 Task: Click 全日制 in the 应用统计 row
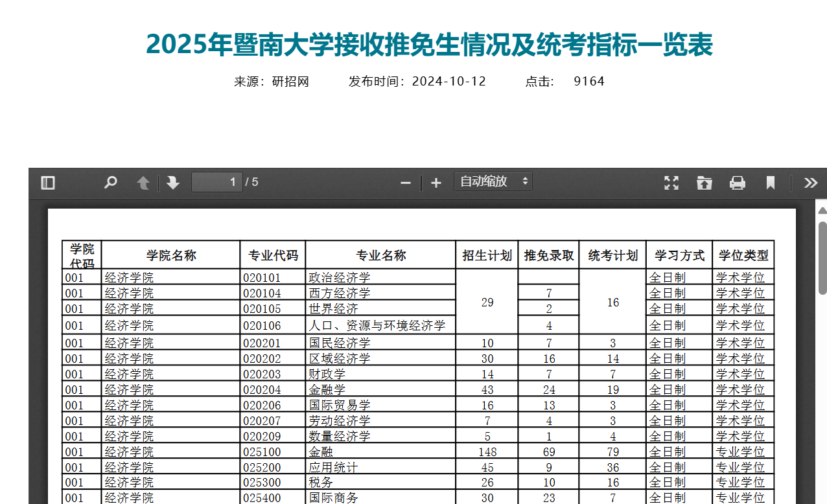click(x=668, y=467)
